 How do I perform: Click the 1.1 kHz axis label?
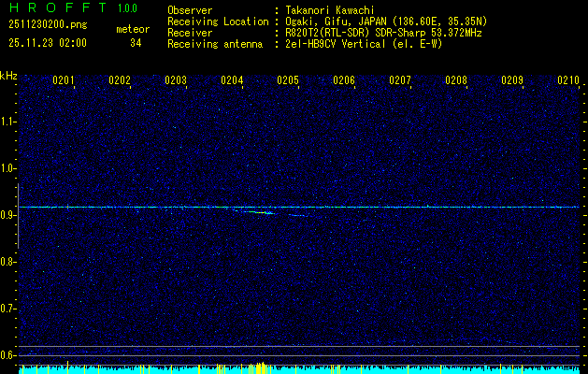pyautogui.click(x=7, y=122)
